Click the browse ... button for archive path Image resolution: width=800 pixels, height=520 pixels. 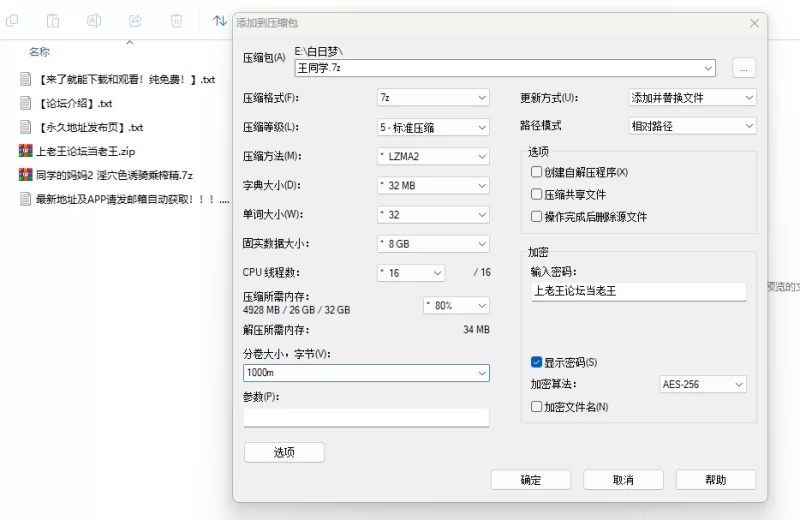[x=744, y=68]
